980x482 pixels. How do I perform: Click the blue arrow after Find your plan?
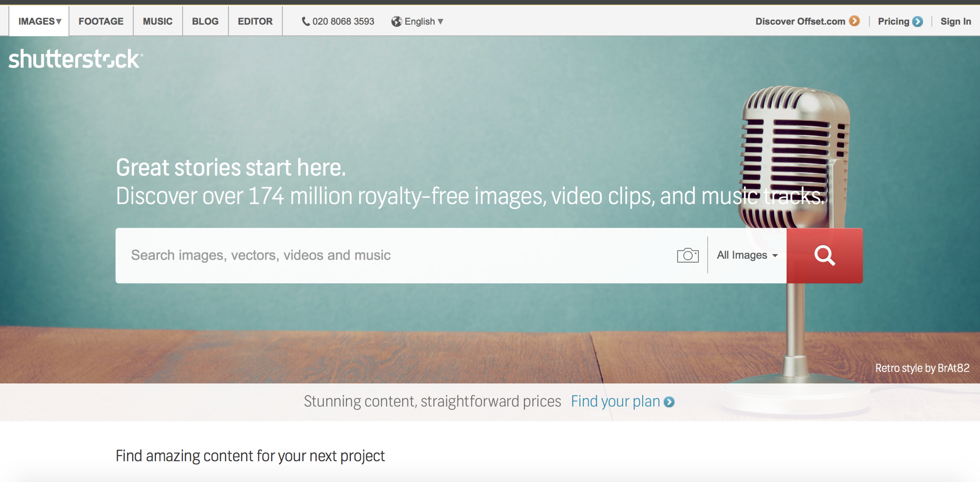pyautogui.click(x=669, y=402)
